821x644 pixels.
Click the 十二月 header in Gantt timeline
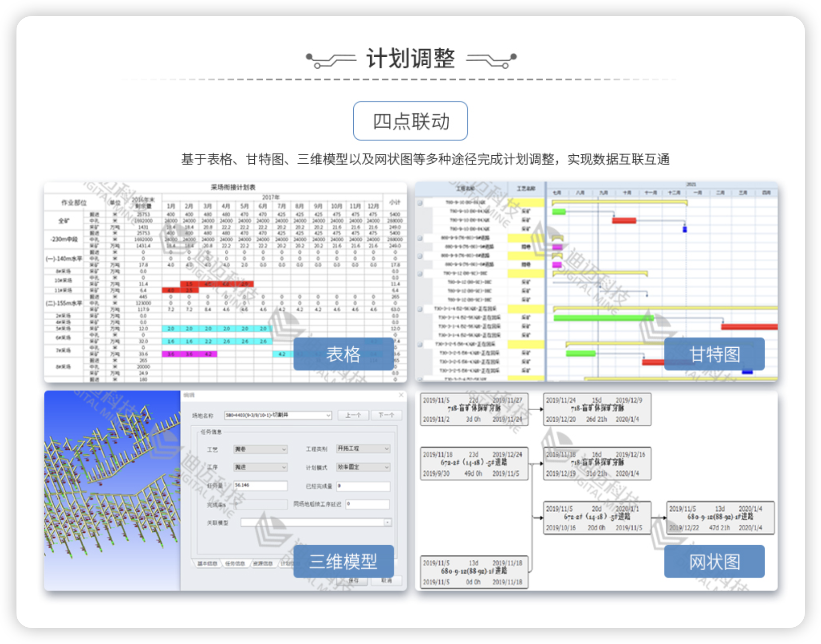674,193
